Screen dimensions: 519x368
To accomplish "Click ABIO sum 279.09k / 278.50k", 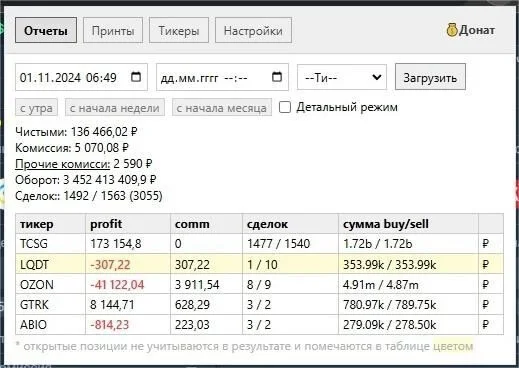I will (390, 325).
